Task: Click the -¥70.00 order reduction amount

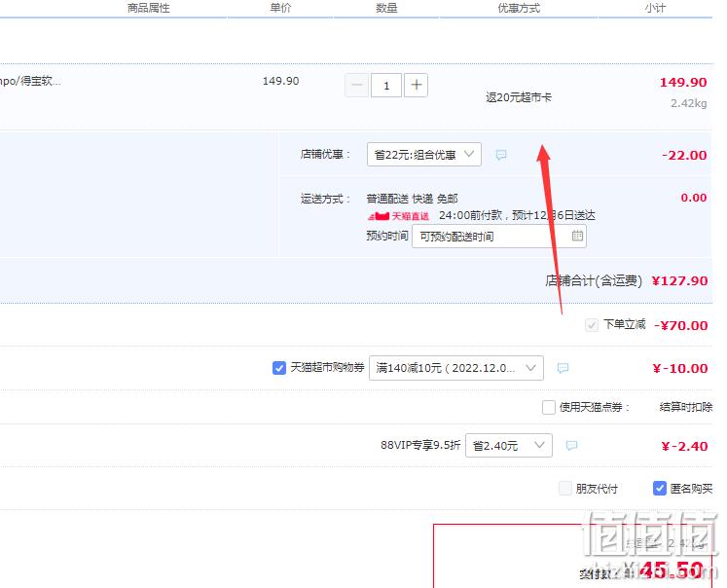Action: tap(680, 325)
